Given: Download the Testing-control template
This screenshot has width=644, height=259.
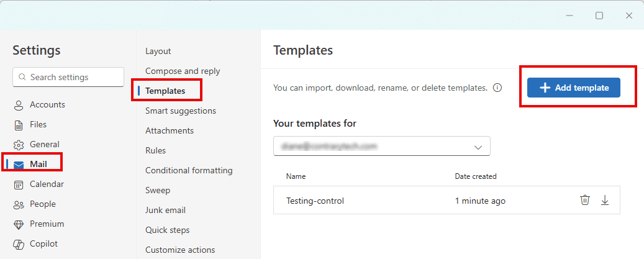Looking at the screenshot, I should (605, 200).
